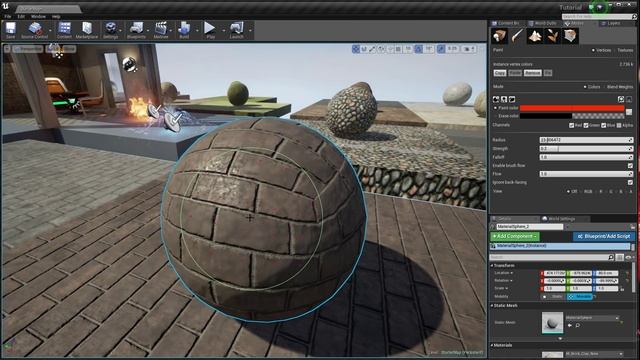This screenshot has width=640, height=360.
Task: Set Mobility to Static
Action: (553, 297)
